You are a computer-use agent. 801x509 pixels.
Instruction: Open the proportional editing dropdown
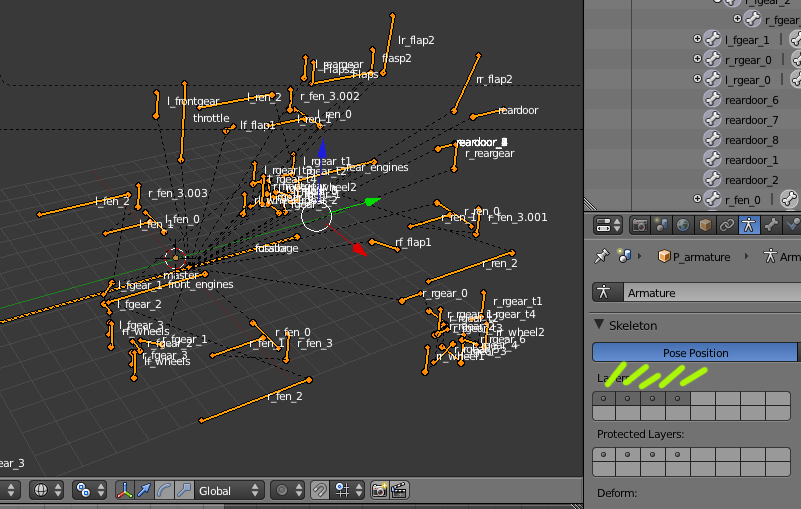pyautogui.click(x=288, y=490)
